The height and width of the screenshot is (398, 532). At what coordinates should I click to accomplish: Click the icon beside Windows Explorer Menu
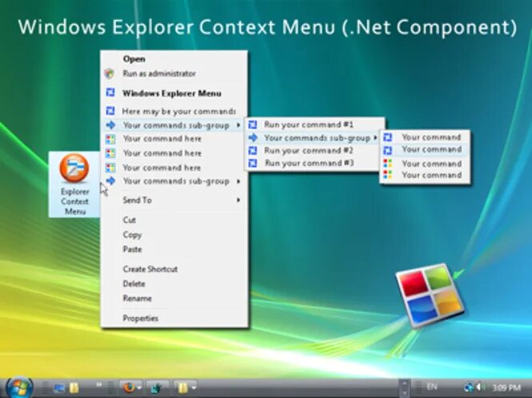110,92
